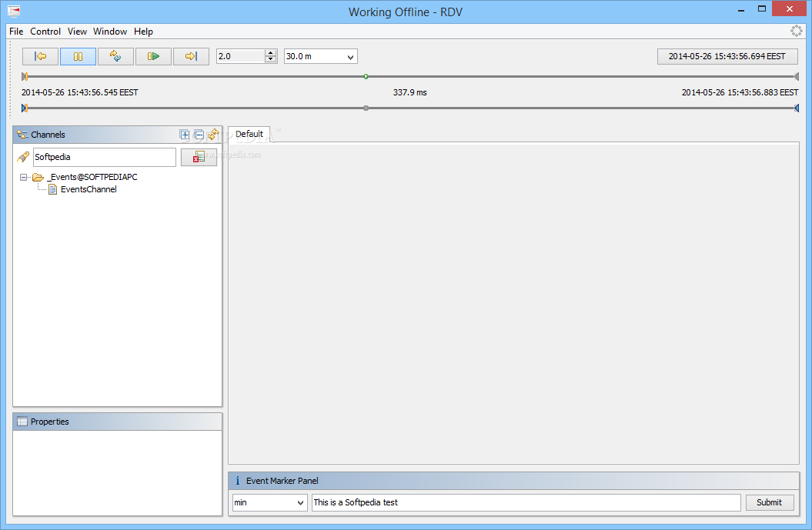This screenshot has width=812, height=530.
Task: Collapse the _Events@SOFTPEDIAPC tree node
Action: [x=23, y=177]
